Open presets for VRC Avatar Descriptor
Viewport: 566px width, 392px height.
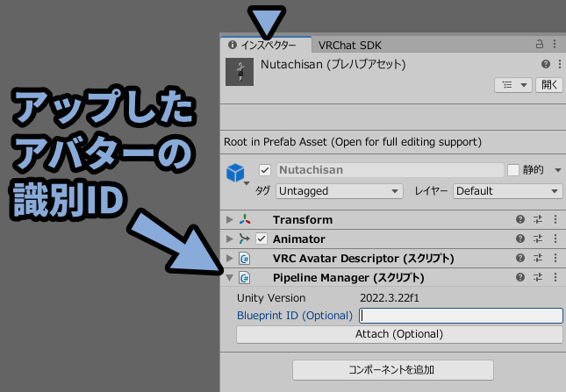tap(538, 258)
